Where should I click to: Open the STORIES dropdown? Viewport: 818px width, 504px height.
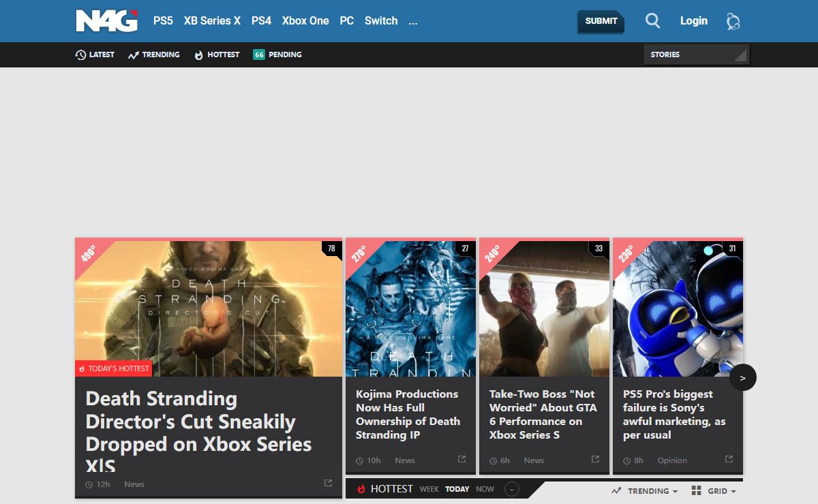click(x=697, y=54)
